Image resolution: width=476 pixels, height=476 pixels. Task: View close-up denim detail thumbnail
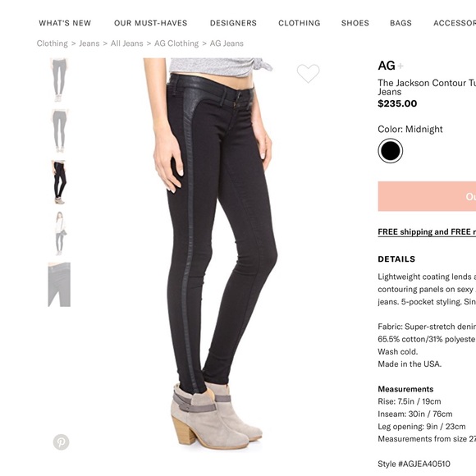(59, 285)
